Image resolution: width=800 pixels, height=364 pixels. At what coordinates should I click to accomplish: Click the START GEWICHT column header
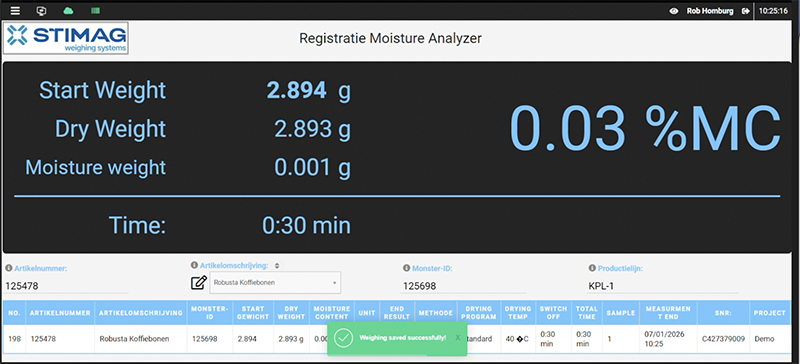point(254,312)
